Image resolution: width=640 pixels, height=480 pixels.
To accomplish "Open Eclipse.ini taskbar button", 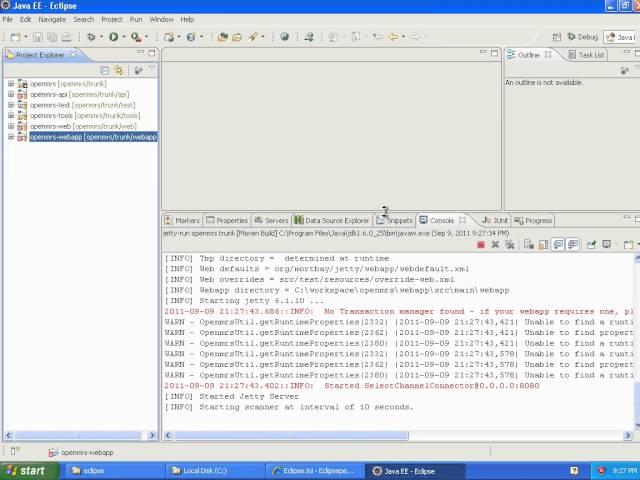I will 313,471.
